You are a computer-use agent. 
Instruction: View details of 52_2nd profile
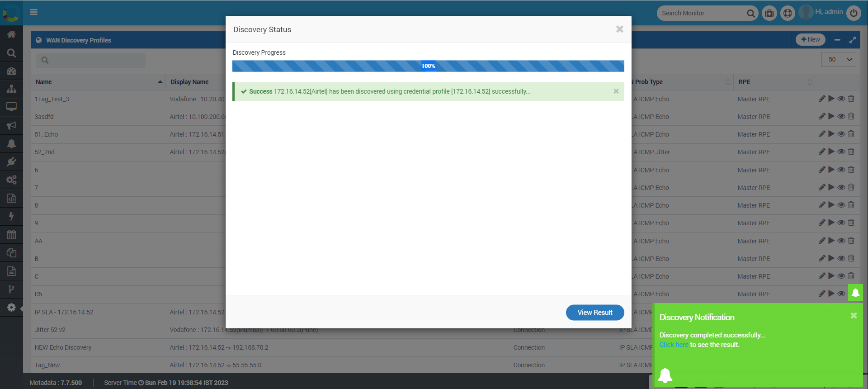pos(841,152)
